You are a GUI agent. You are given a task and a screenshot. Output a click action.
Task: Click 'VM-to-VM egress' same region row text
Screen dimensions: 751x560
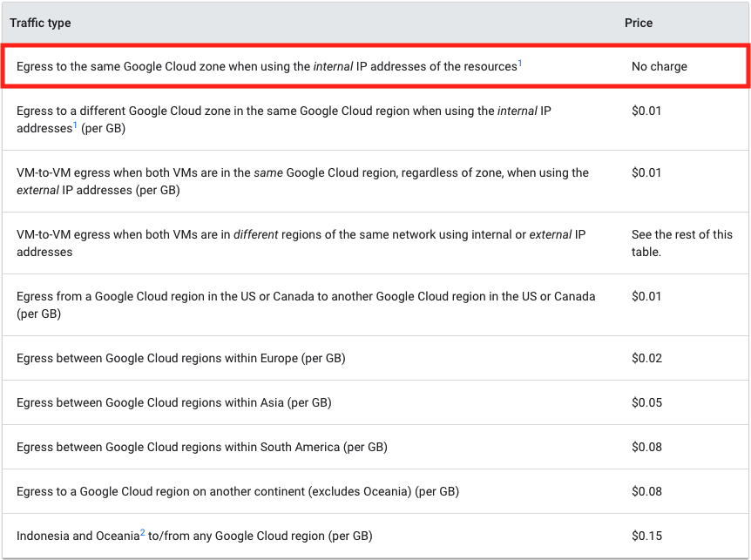(x=302, y=181)
